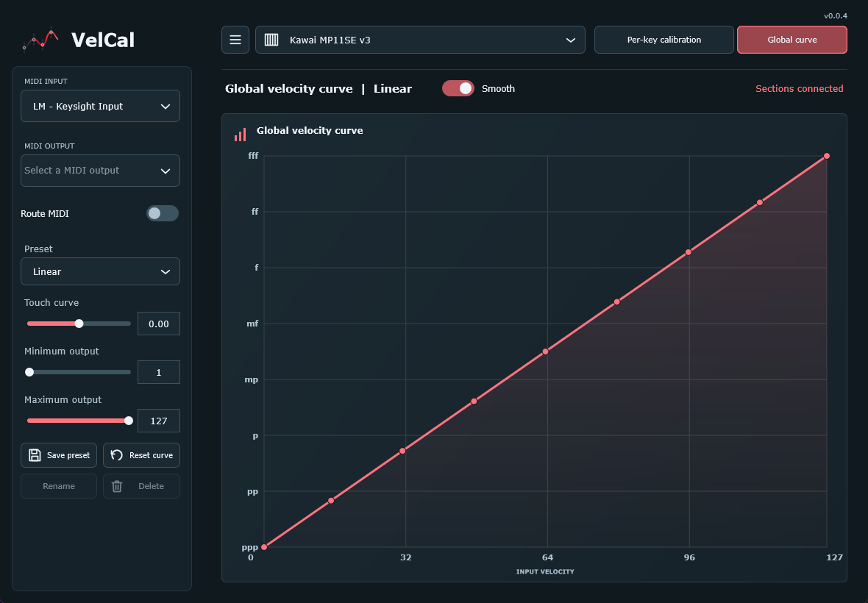Click the Rename button
The height and width of the screenshot is (603, 868).
(59, 486)
